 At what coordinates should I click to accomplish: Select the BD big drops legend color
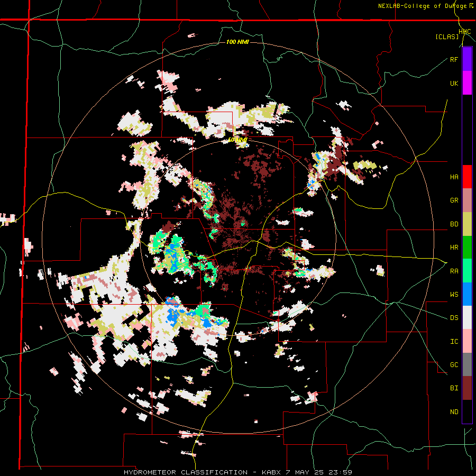tap(467, 224)
